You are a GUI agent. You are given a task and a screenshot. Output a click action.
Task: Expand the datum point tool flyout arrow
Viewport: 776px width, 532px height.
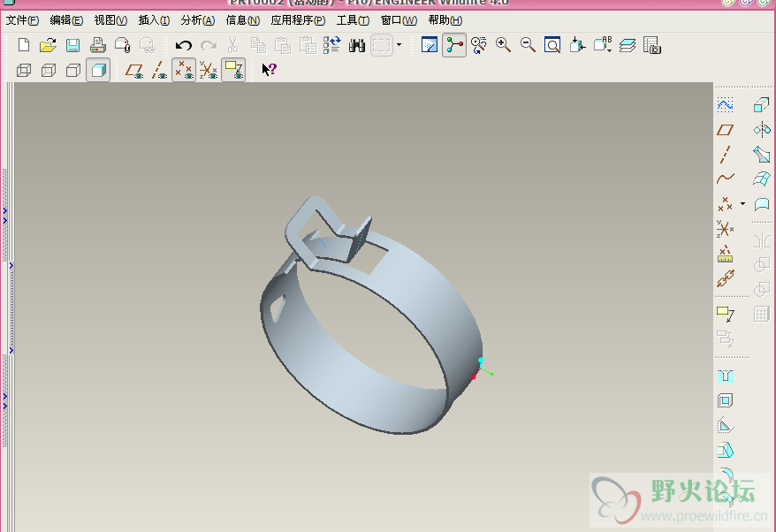pyautogui.click(x=742, y=203)
